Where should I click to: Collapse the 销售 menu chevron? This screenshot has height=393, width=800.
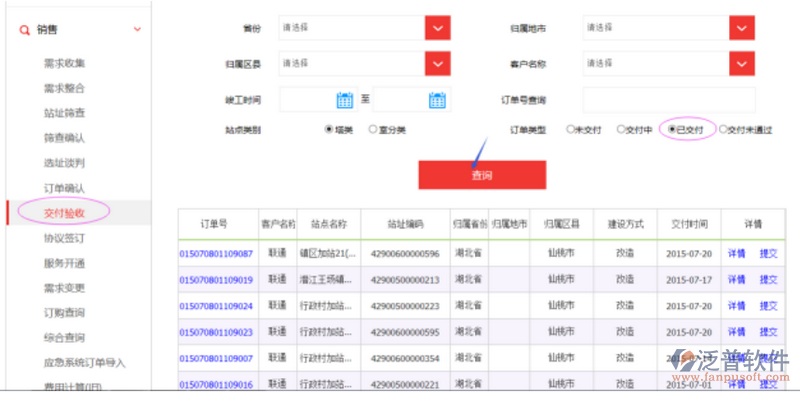pyautogui.click(x=137, y=30)
